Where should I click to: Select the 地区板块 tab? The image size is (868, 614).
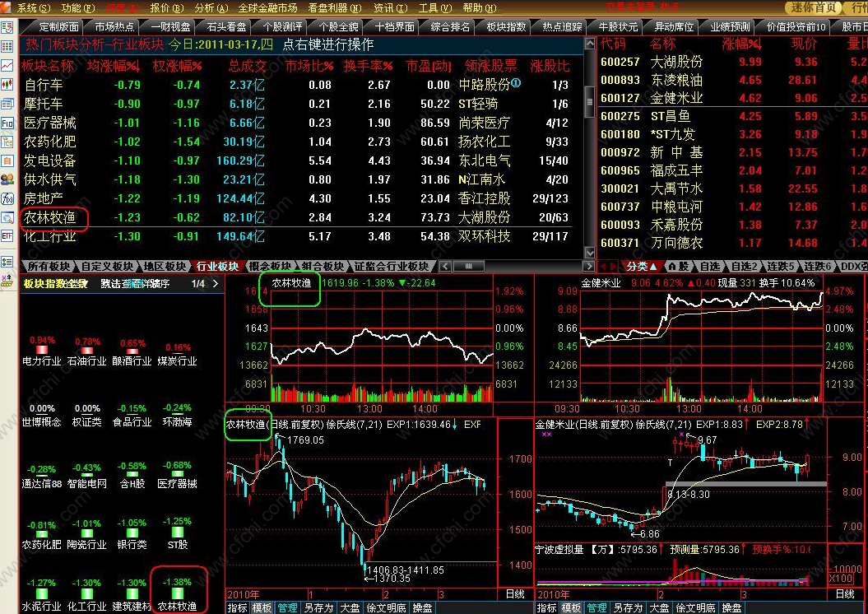click(165, 267)
